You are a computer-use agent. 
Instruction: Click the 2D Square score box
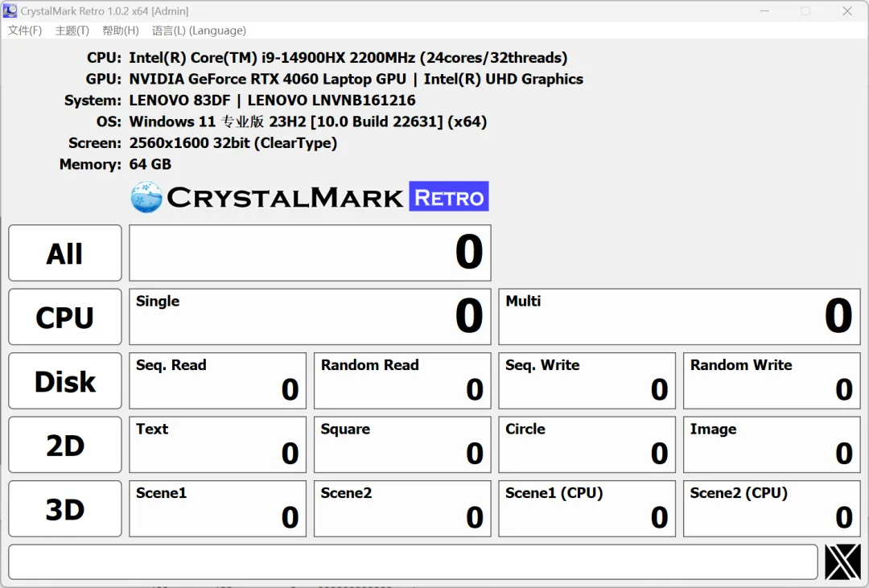[x=402, y=445]
